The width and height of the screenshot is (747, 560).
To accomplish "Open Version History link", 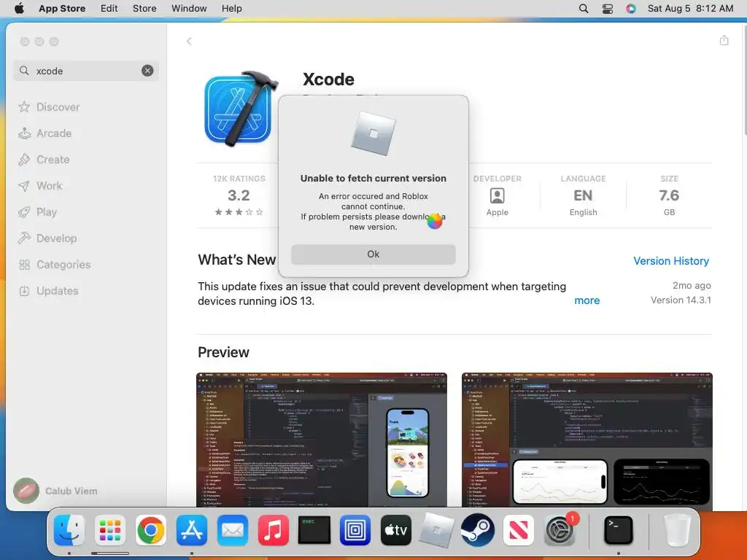I will point(671,261).
